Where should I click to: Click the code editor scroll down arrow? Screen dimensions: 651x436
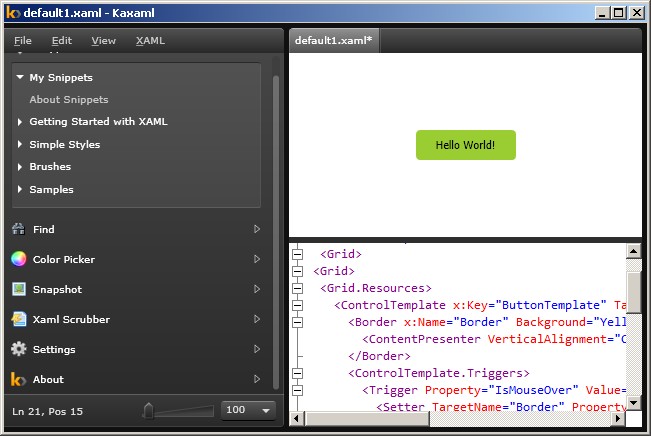click(634, 403)
